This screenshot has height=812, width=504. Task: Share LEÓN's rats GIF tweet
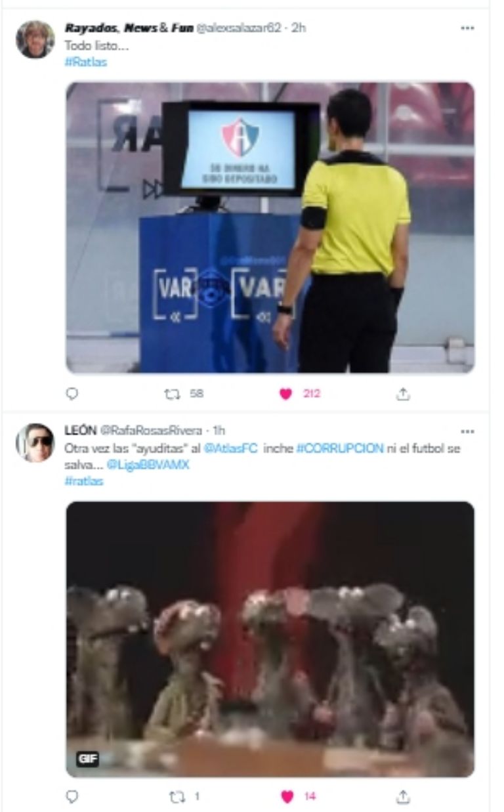click(x=404, y=796)
